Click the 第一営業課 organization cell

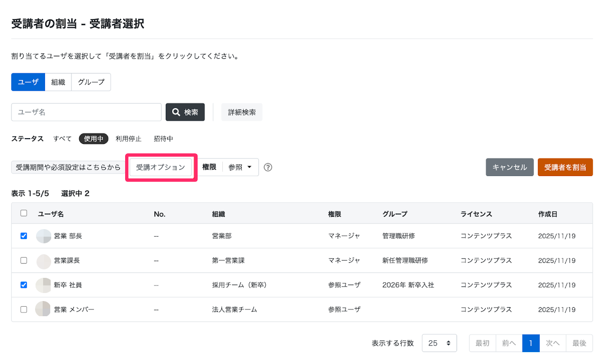228,260
